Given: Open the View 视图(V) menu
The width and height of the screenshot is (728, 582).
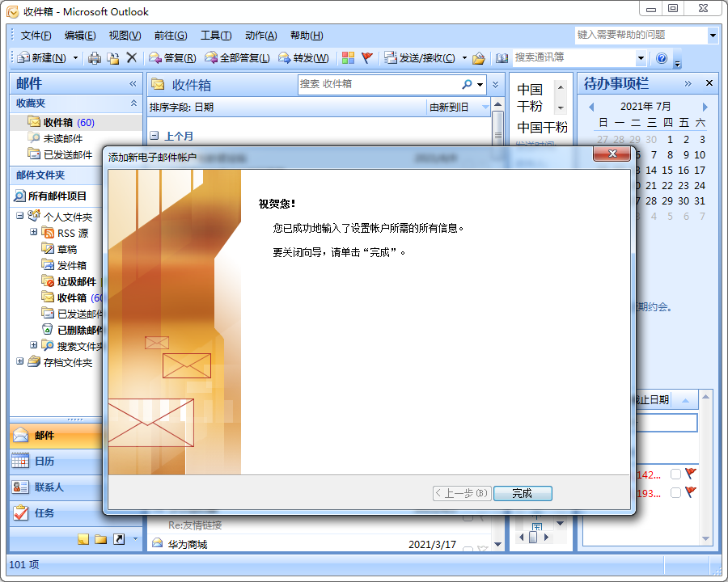Looking at the screenshot, I should coord(125,36).
